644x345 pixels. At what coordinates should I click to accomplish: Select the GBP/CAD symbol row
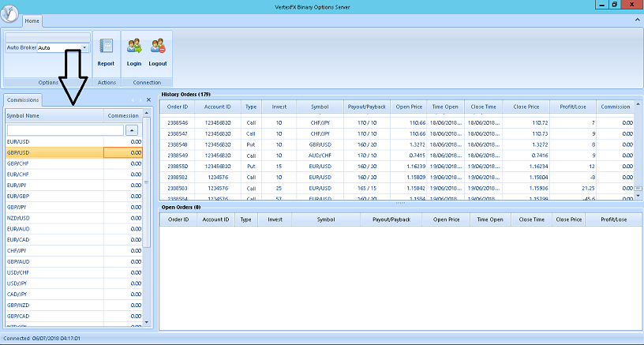pyautogui.click(x=74, y=317)
